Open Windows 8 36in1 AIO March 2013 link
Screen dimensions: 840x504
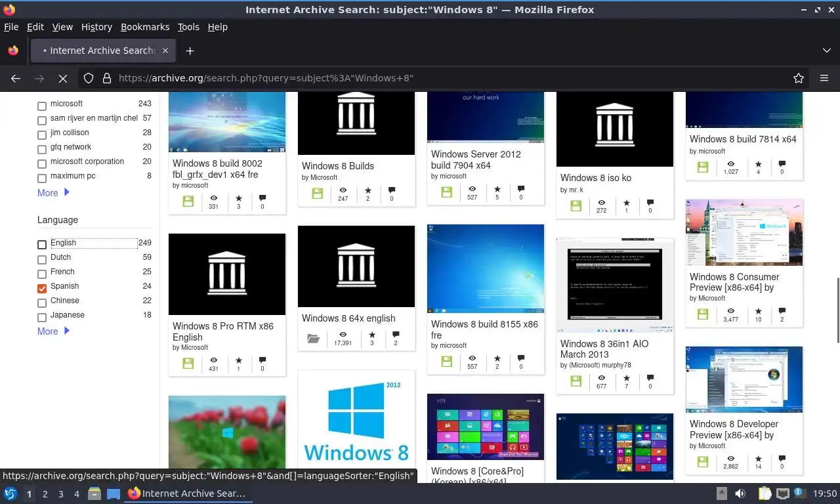pyautogui.click(x=604, y=349)
